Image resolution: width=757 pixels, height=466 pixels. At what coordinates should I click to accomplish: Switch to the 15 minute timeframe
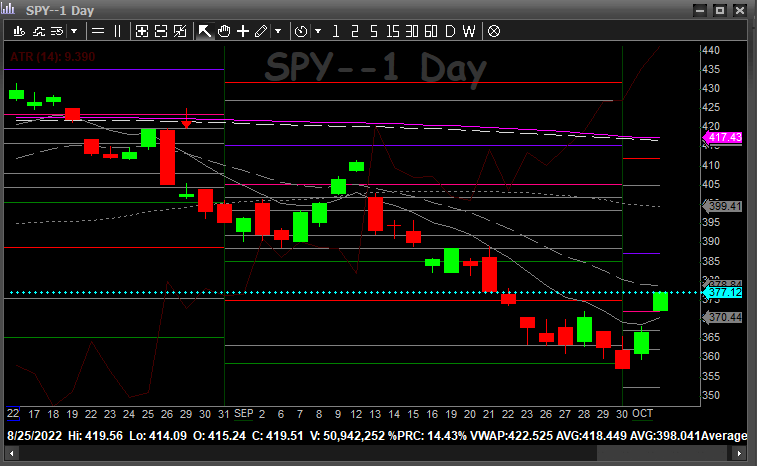click(x=391, y=31)
